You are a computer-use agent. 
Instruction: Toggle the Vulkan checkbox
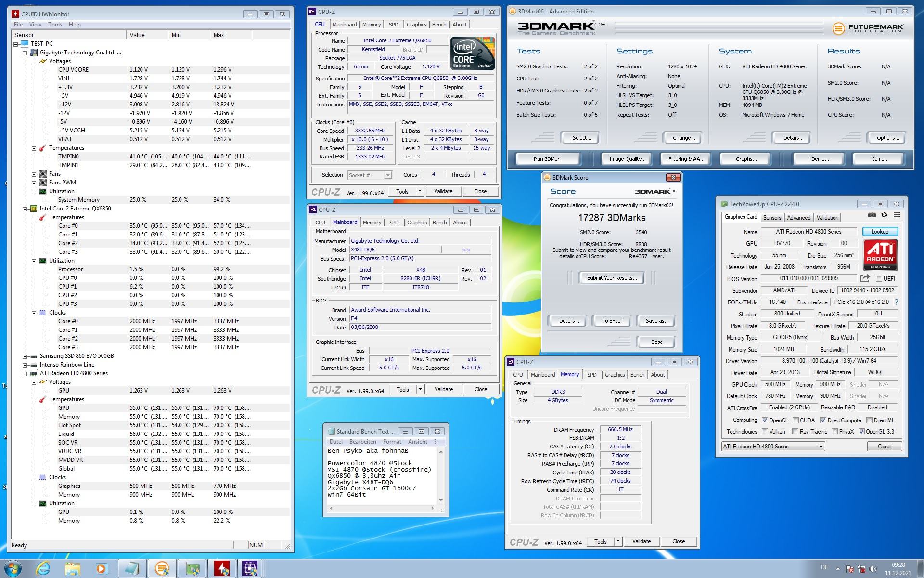(x=765, y=432)
